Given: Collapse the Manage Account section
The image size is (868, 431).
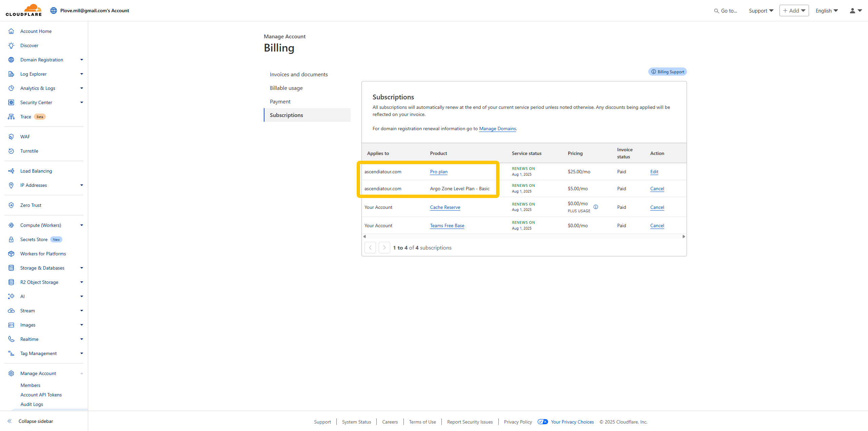Looking at the screenshot, I should click(x=81, y=373).
